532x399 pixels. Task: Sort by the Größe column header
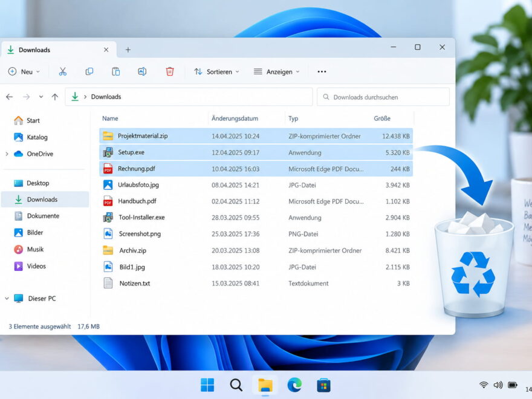pyautogui.click(x=382, y=118)
